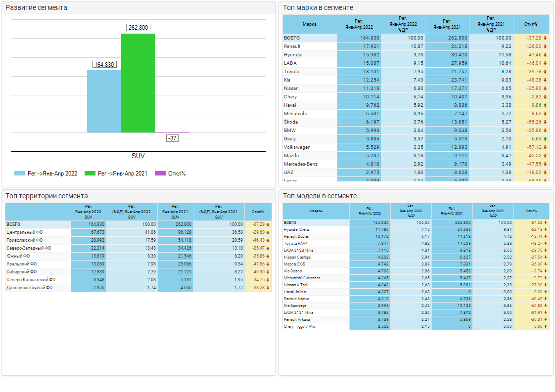Click the green bar labeled 262.800
This screenshot has width=555, height=392.
pos(138,83)
